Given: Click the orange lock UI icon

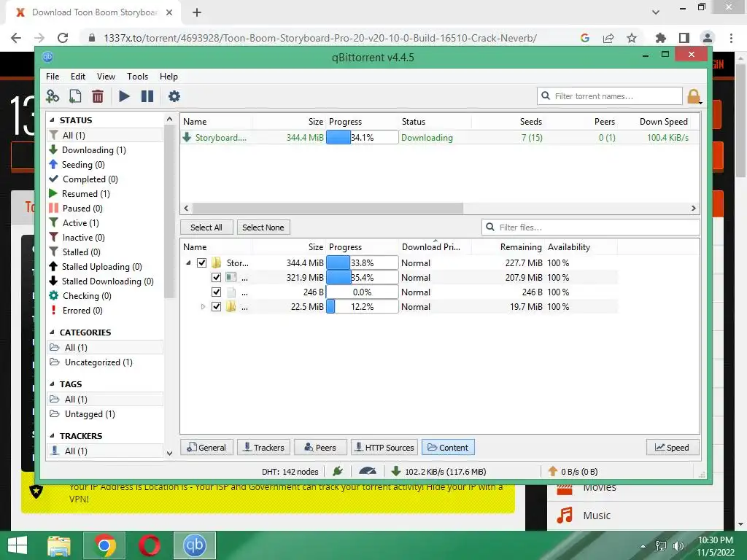Looking at the screenshot, I should point(694,96).
